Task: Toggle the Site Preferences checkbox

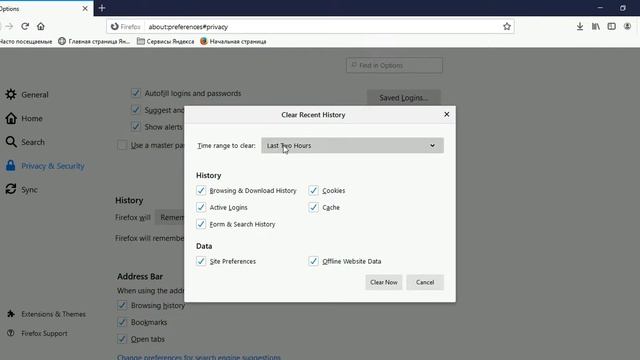Action: 201,261
